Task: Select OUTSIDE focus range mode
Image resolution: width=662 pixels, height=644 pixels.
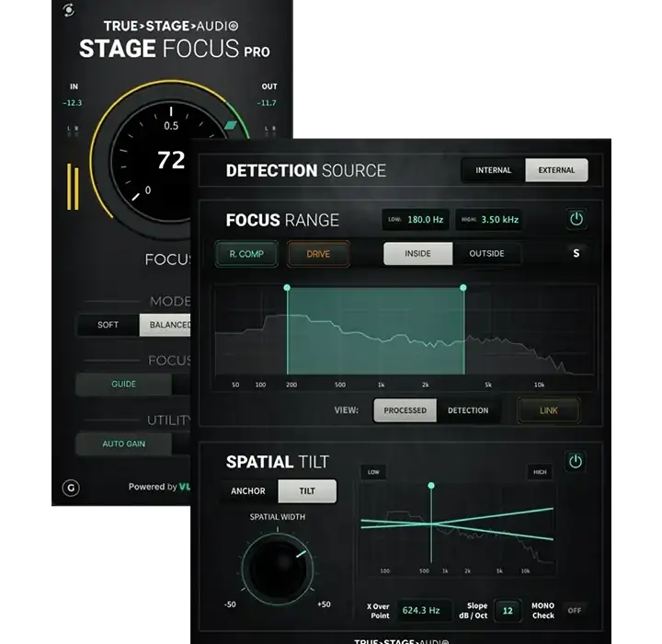Action: (x=486, y=254)
